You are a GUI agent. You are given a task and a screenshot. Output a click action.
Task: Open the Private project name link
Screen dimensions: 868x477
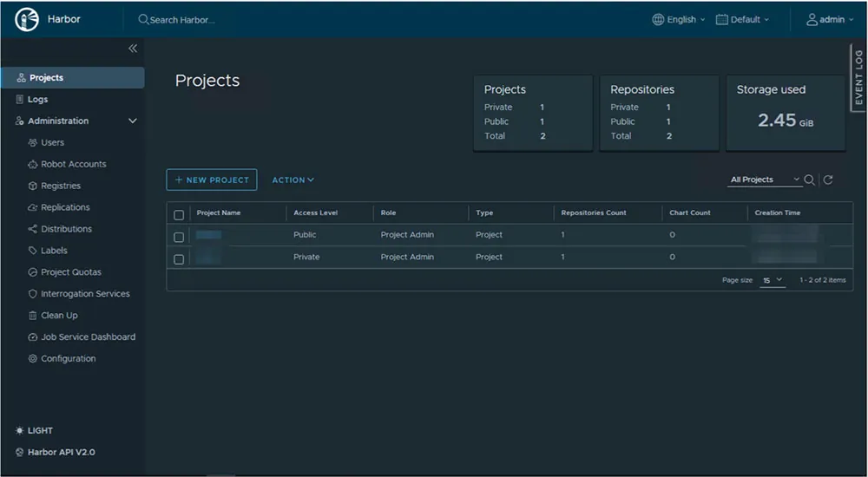[208, 257]
